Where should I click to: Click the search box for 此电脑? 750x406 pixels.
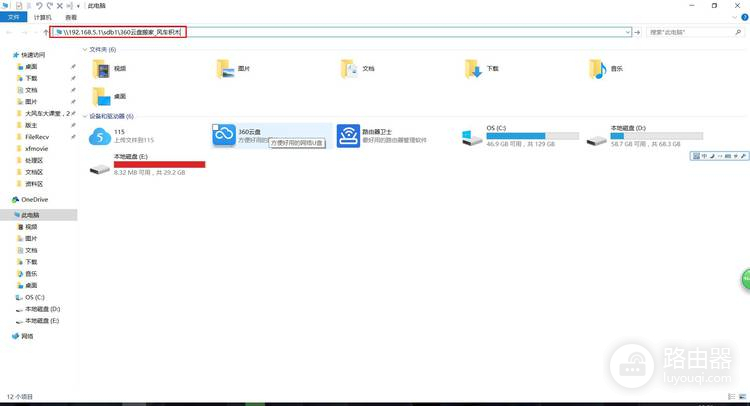(x=691, y=32)
